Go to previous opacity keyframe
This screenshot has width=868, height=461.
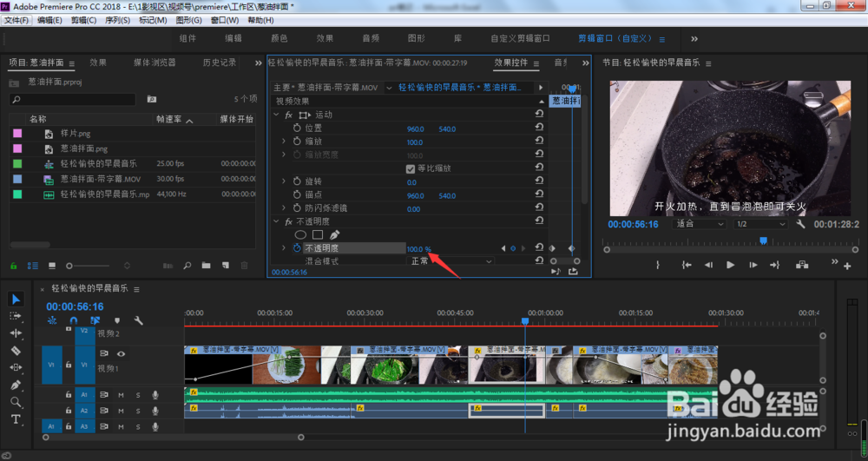(503, 248)
